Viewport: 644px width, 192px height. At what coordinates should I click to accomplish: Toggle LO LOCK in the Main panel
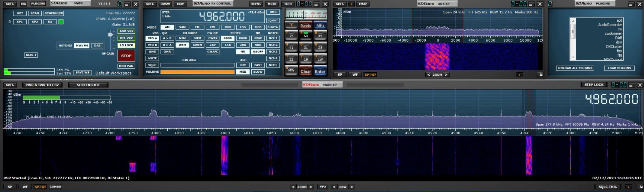click(x=126, y=45)
